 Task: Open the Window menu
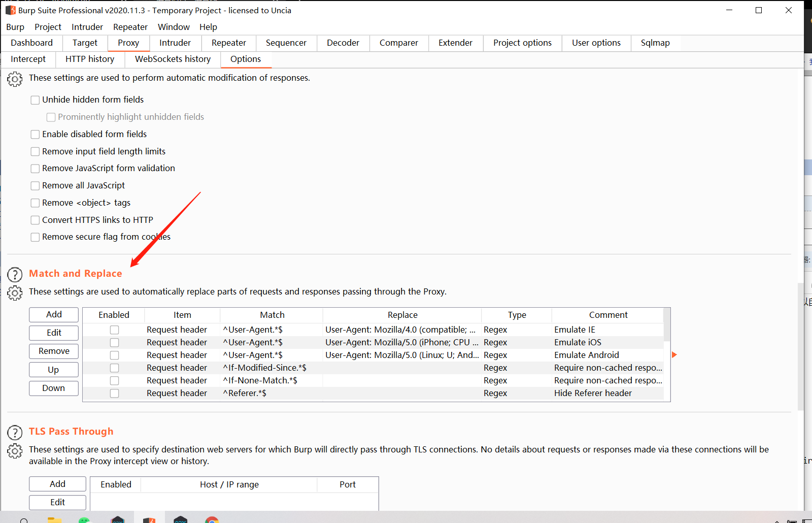point(174,27)
